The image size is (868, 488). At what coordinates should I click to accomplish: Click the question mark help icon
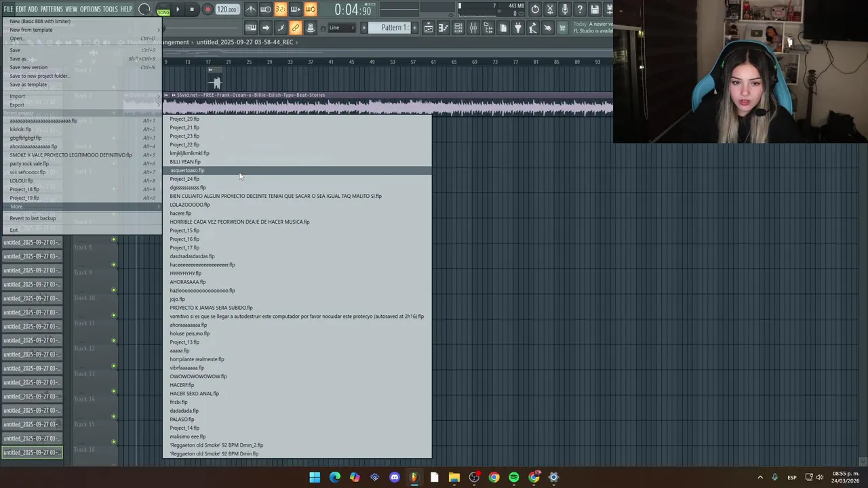(x=580, y=9)
